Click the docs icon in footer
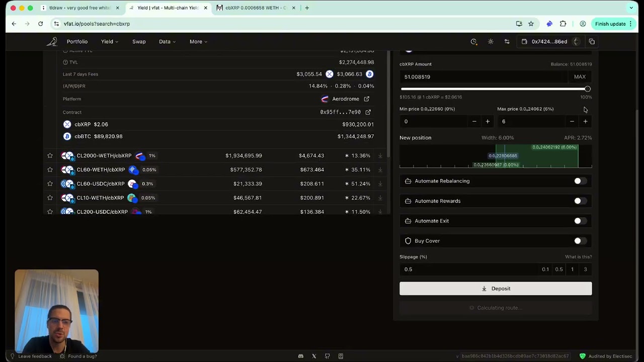644x362 pixels. point(341,356)
